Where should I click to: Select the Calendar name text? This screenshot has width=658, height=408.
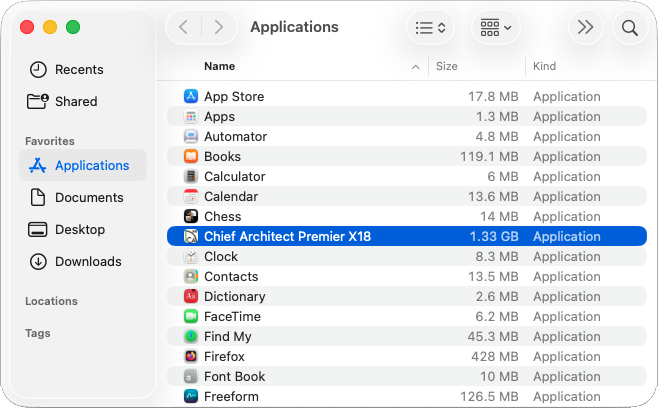click(231, 196)
